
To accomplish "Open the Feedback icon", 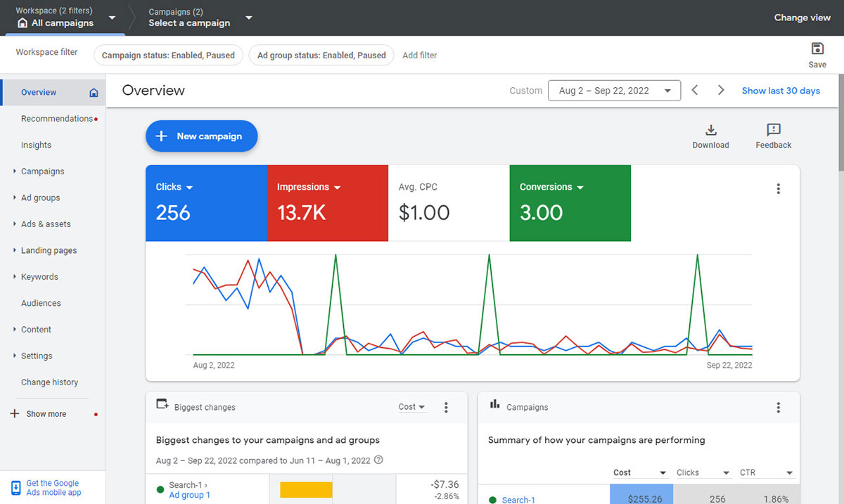I will [x=773, y=130].
